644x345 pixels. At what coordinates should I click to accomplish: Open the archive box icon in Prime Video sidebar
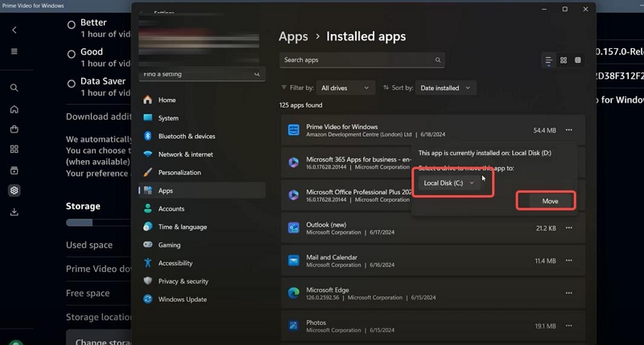click(x=14, y=170)
